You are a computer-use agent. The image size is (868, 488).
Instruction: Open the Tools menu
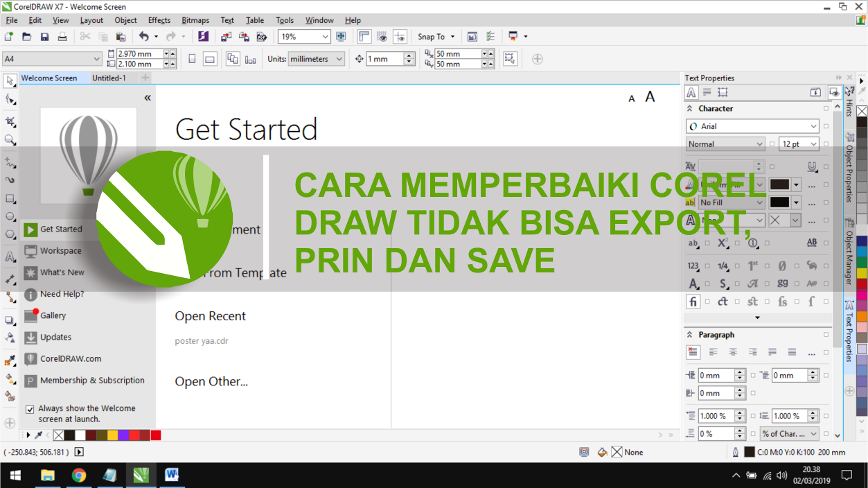tap(285, 20)
